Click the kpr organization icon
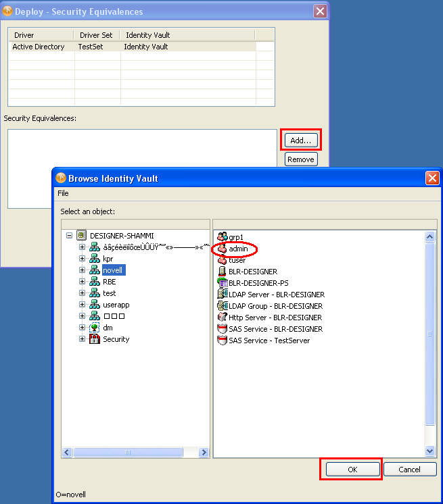 [94, 259]
